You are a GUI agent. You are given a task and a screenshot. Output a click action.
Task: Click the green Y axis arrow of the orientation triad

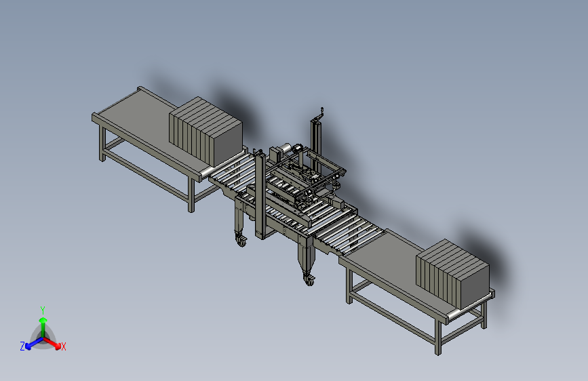tap(43, 327)
